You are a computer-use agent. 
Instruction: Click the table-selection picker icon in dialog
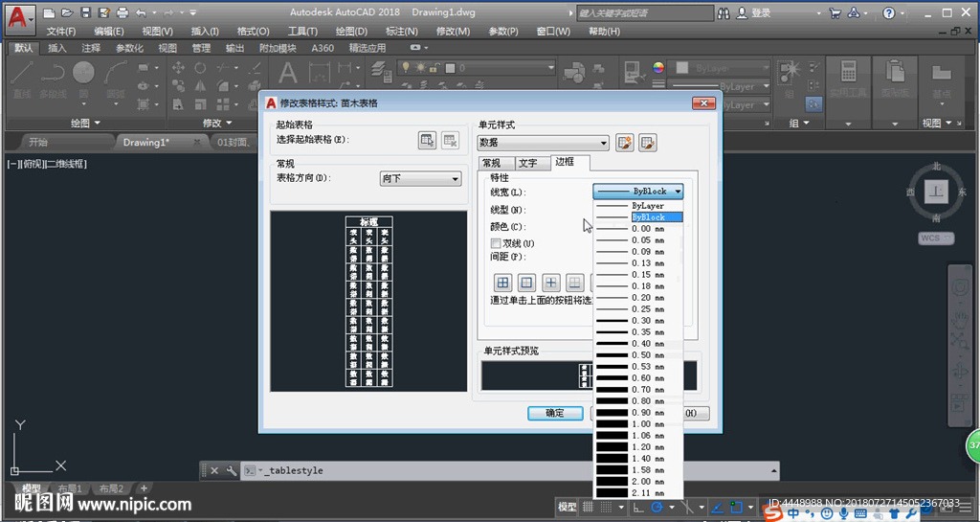point(427,140)
